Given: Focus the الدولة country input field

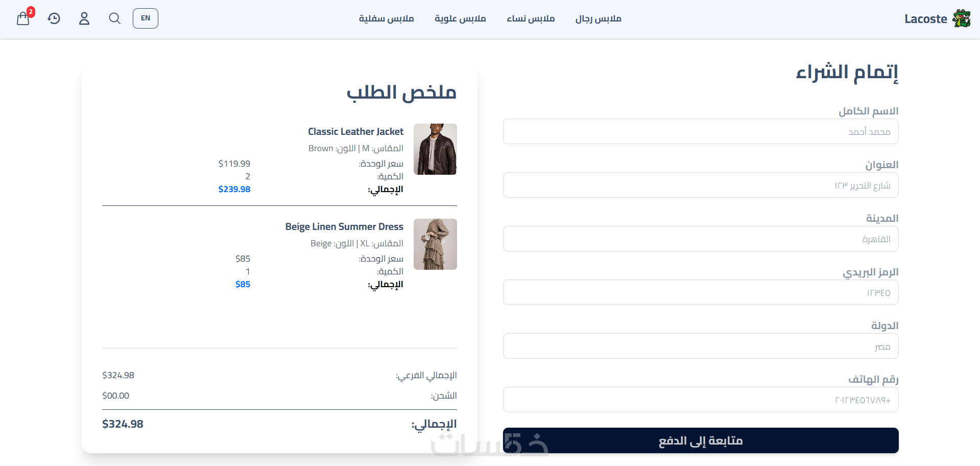Looking at the screenshot, I should point(701,346).
